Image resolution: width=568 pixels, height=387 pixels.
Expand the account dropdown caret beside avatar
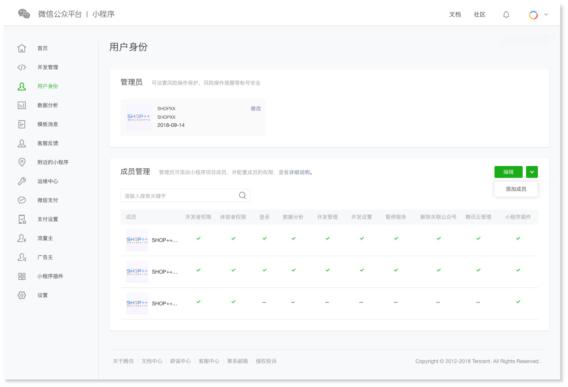click(x=546, y=14)
